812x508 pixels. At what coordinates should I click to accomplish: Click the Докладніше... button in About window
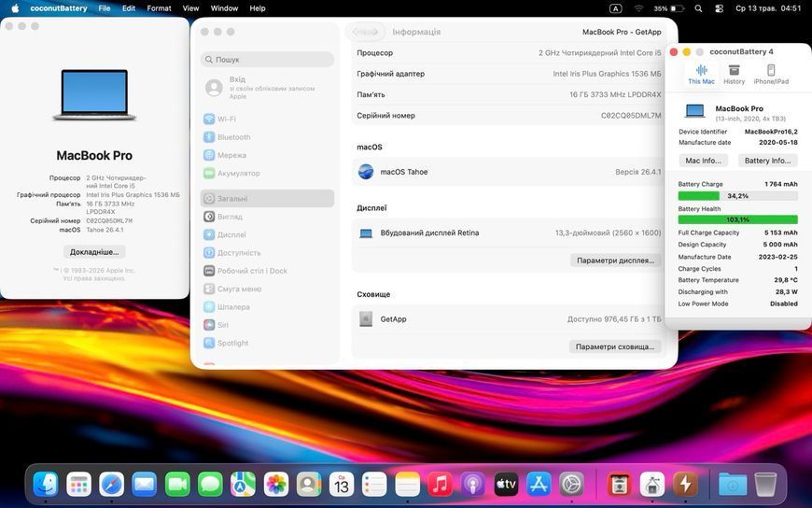tap(94, 252)
